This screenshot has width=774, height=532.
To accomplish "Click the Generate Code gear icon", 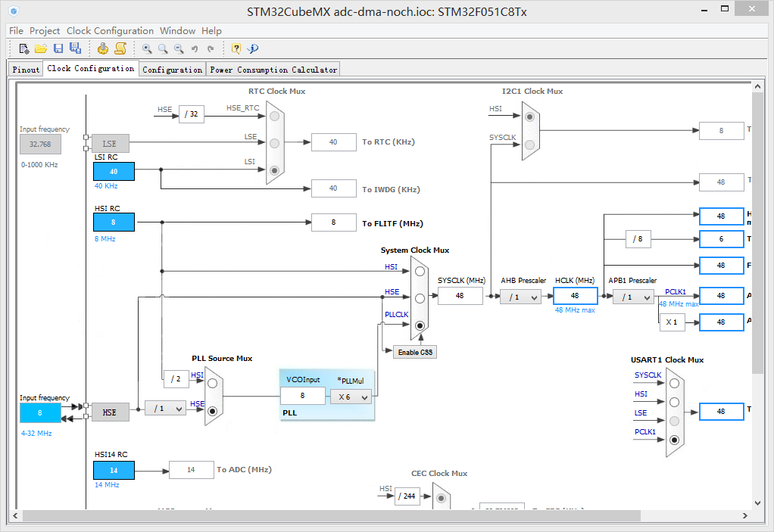I will [x=103, y=48].
